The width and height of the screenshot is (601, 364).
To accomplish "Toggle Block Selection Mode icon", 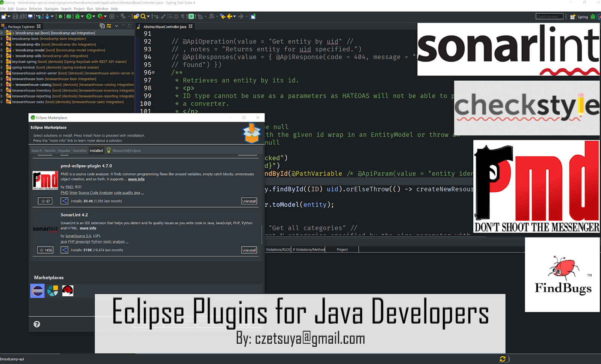I will [176, 17].
